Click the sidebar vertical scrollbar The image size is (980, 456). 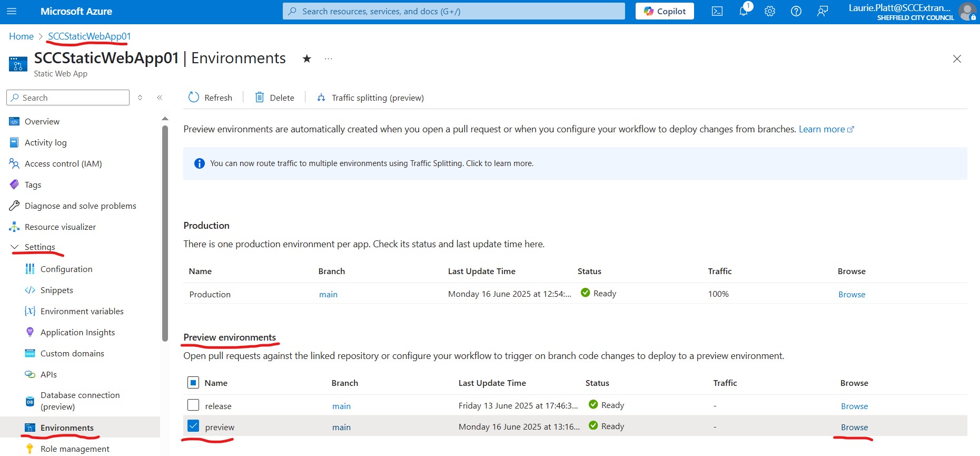165,233
